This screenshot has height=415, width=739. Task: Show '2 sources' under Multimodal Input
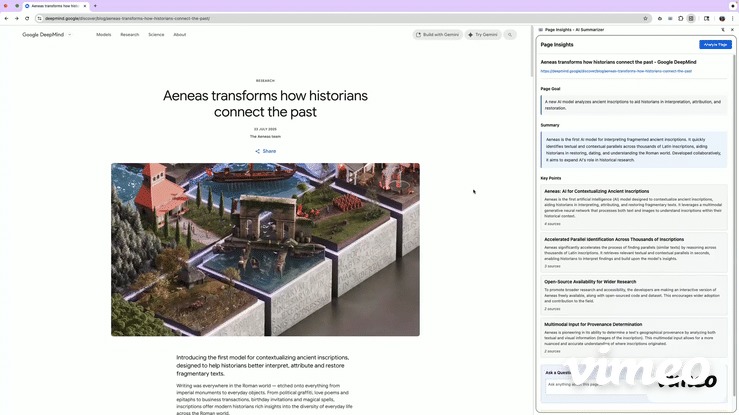point(552,351)
